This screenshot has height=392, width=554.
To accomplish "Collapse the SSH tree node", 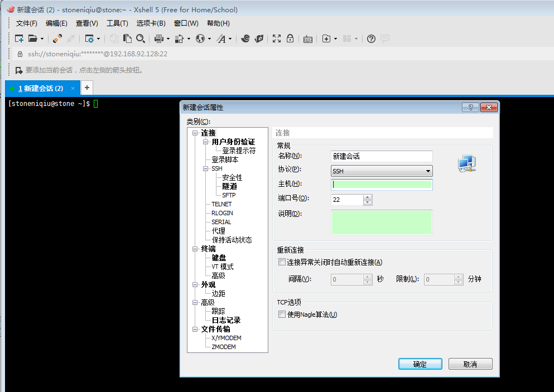I will tap(205, 169).
